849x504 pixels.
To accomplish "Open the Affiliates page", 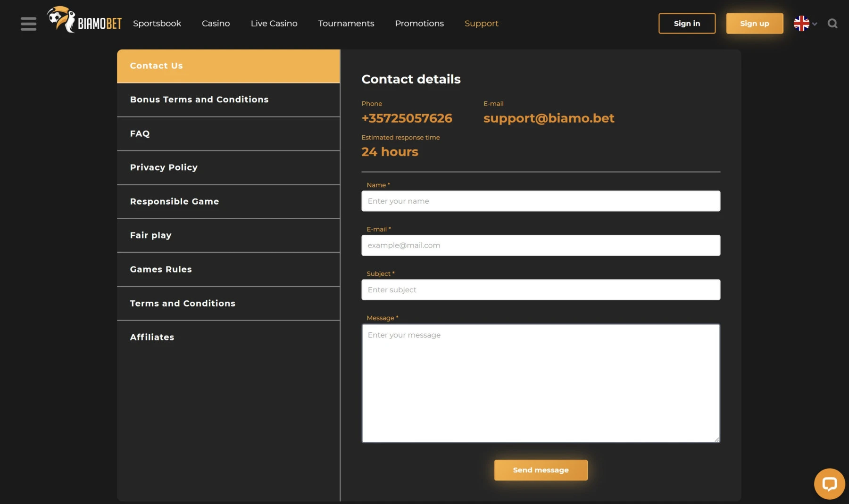I will coord(228,338).
